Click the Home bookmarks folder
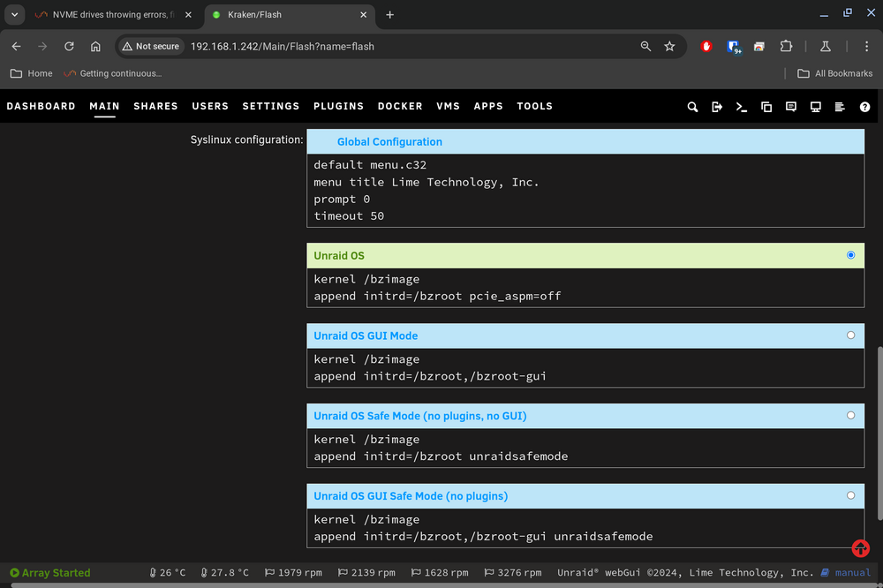The width and height of the screenshot is (883, 588). [x=32, y=73]
